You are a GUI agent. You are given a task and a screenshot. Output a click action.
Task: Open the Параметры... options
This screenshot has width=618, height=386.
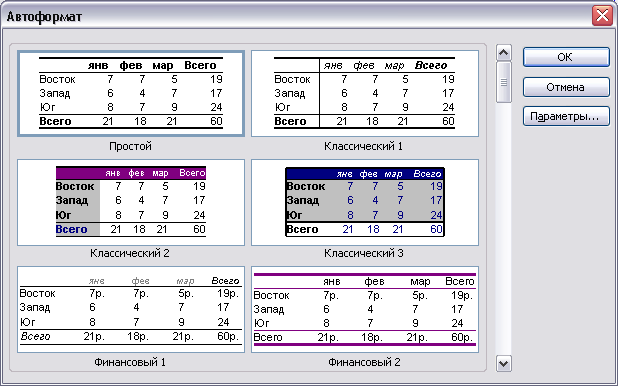[566, 117]
